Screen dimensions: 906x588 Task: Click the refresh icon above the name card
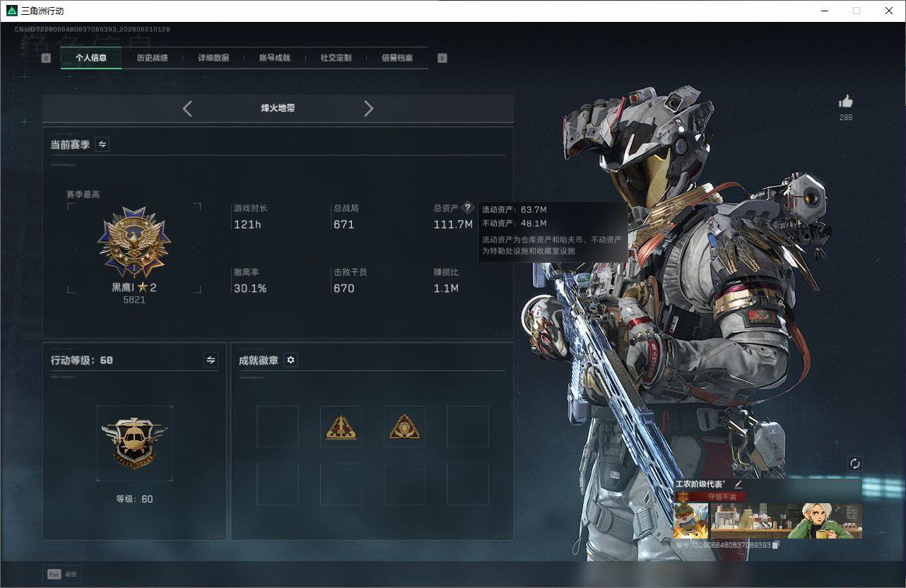click(854, 464)
